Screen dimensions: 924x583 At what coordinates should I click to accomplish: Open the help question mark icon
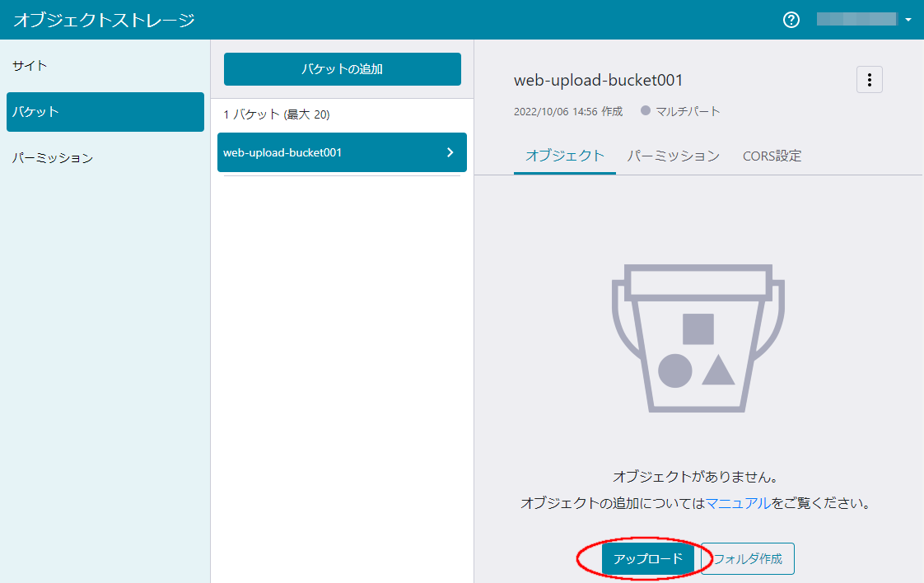[791, 19]
